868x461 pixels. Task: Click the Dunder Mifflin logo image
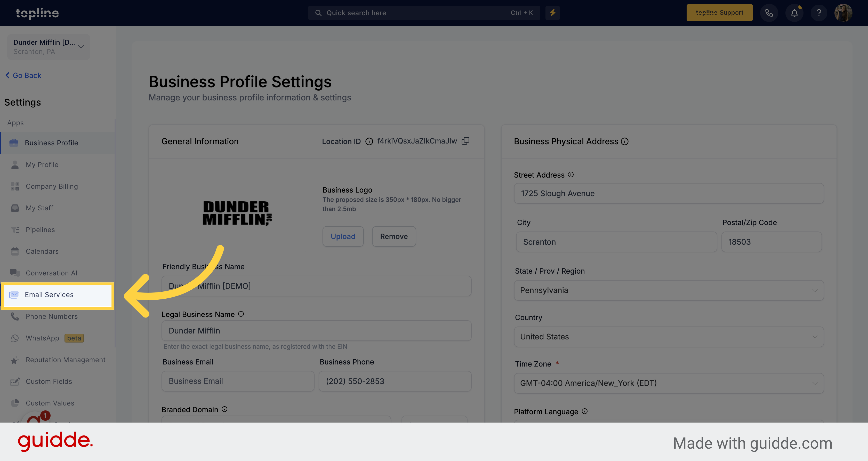coord(237,213)
